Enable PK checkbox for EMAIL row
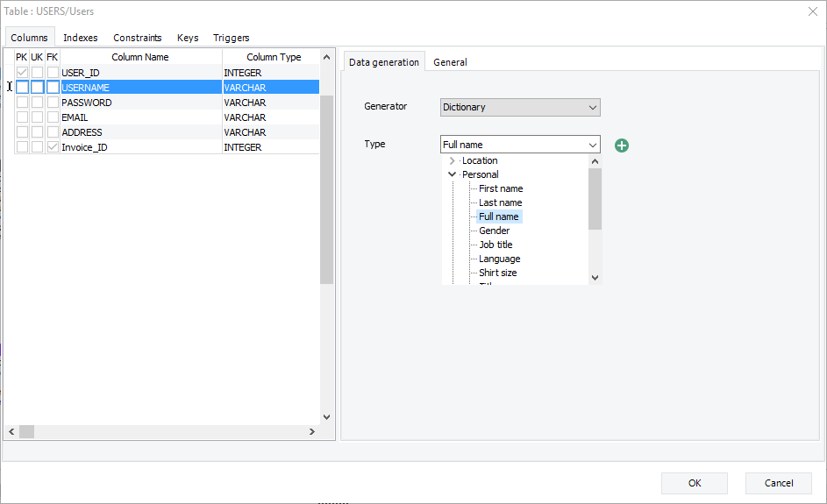The height and width of the screenshot is (504, 827). click(x=22, y=117)
